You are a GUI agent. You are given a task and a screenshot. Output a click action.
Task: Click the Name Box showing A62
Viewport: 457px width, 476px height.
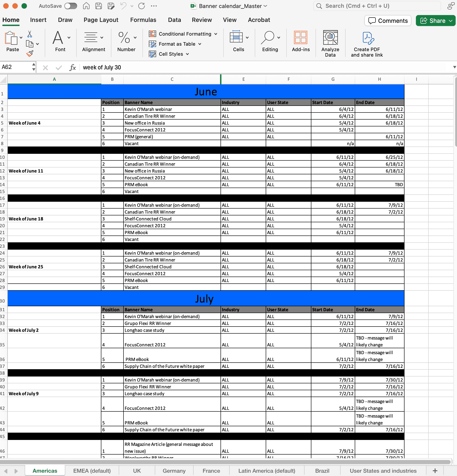16,67
